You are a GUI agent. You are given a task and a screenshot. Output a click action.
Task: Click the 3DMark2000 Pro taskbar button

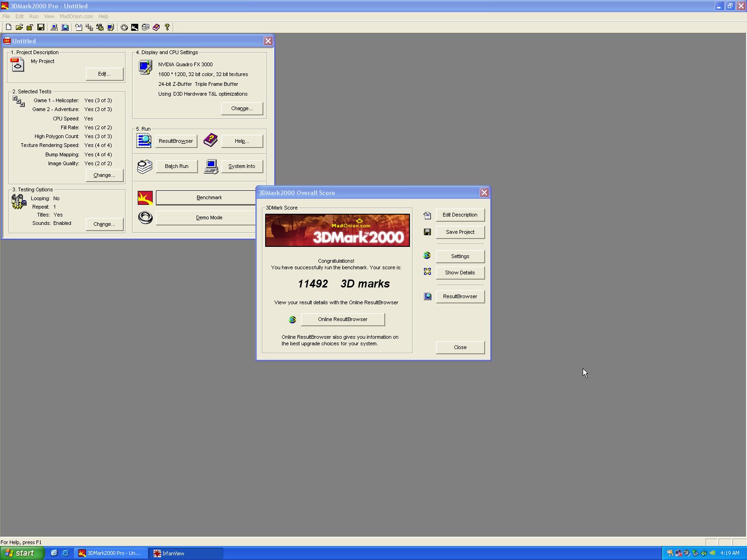point(111,553)
